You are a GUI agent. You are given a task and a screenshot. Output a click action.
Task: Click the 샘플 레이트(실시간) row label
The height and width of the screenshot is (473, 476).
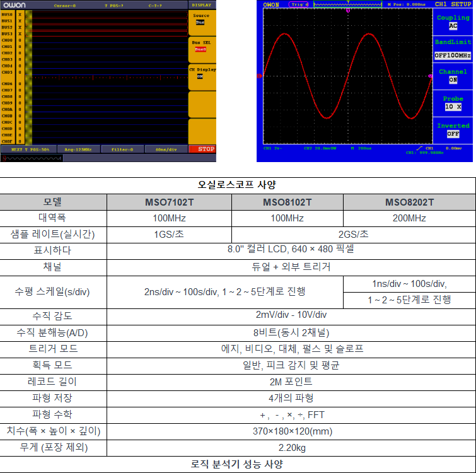52,235
